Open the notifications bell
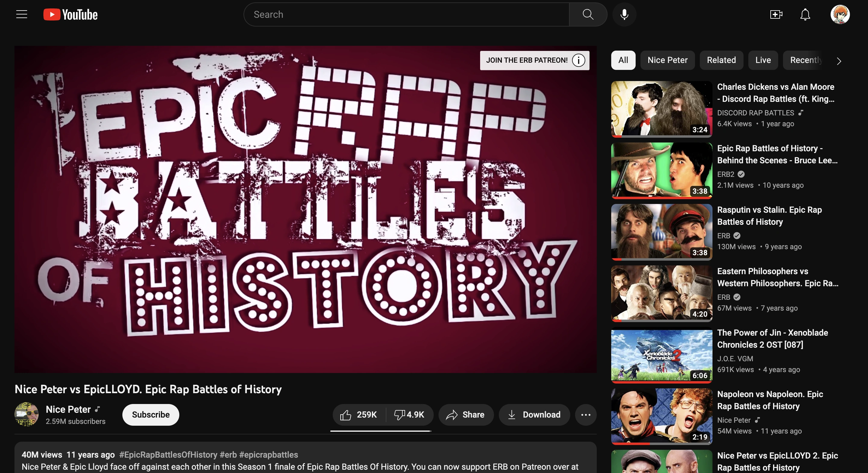 (x=805, y=14)
